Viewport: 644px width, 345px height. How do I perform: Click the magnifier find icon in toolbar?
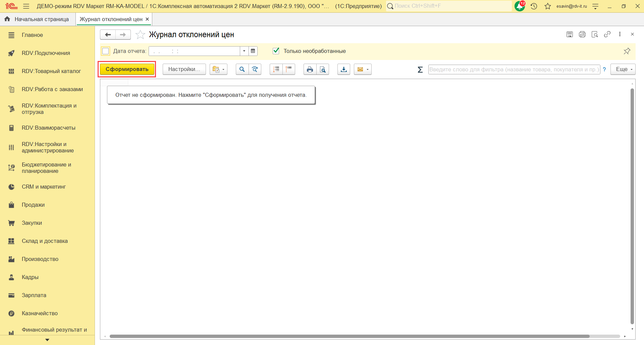click(x=242, y=69)
